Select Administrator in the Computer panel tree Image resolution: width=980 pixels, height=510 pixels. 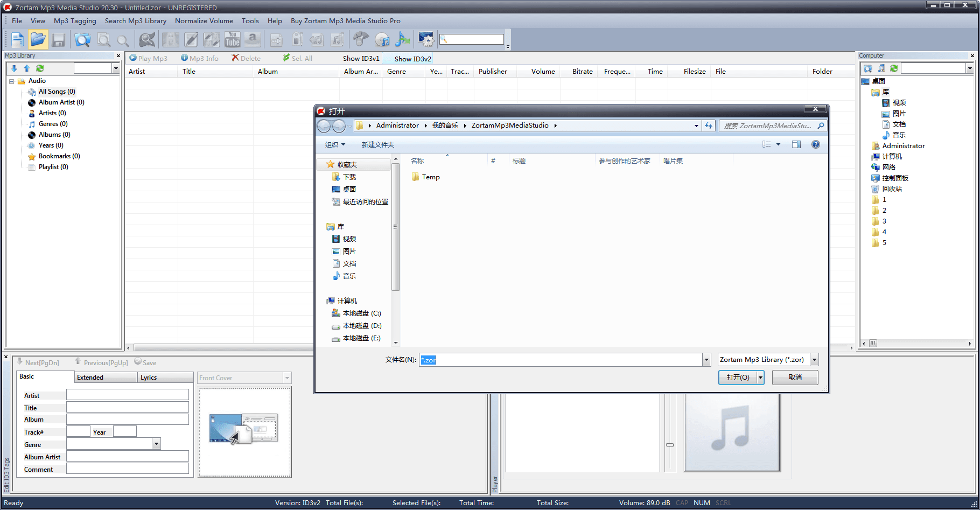click(898, 146)
